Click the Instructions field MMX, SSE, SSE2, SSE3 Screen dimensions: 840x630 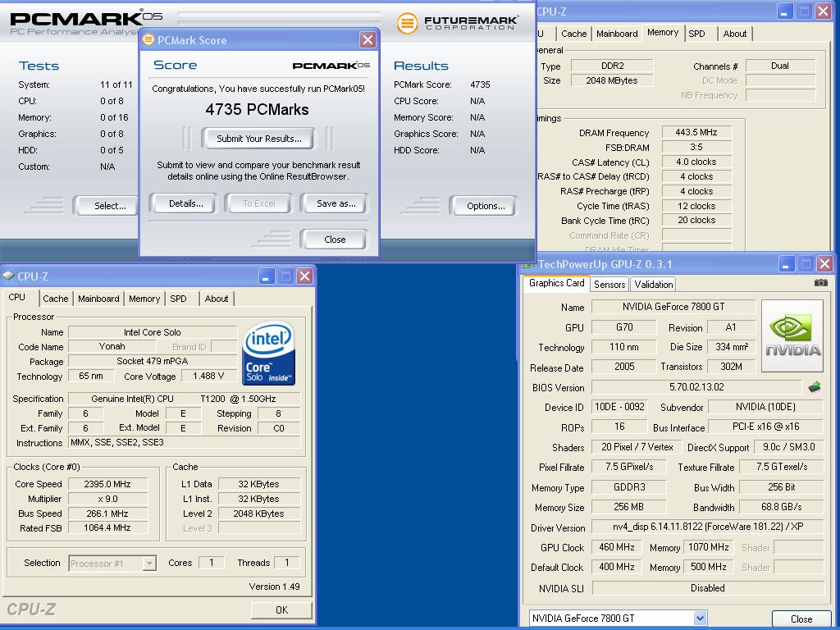pyautogui.click(x=184, y=442)
